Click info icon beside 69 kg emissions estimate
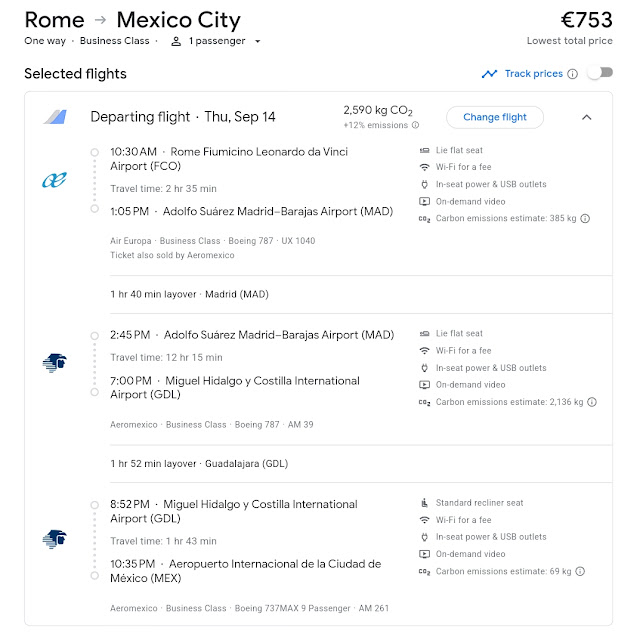The height and width of the screenshot is (634, 640). pos(579,572)
